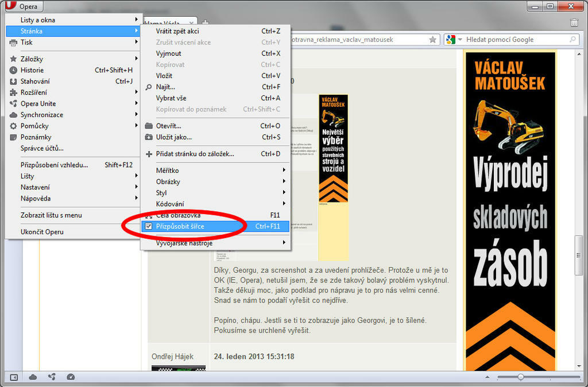Expand the Nastavení submenu
The image size is (588, 387).
click(x=73, y=187)
